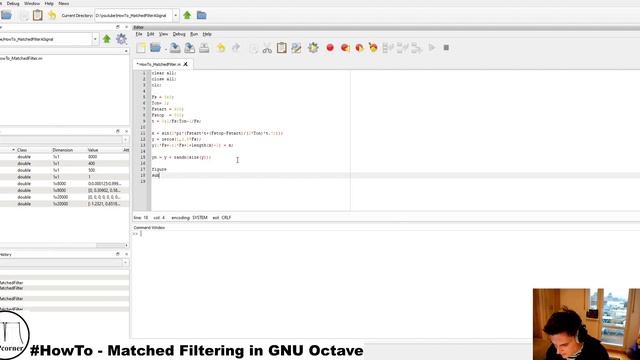Paste using main toolbar clipboard icon
640x360 pixels.
[38, 16]
